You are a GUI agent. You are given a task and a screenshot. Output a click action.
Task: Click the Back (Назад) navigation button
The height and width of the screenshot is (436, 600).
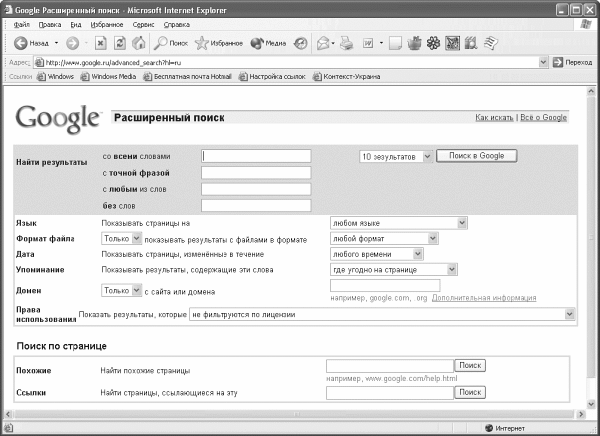click(31, 43)
